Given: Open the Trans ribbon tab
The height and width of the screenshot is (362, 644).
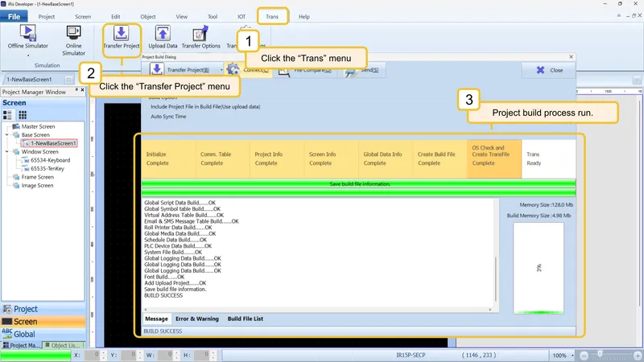Looking at the screenshot, I should click(x=272, y=17).
